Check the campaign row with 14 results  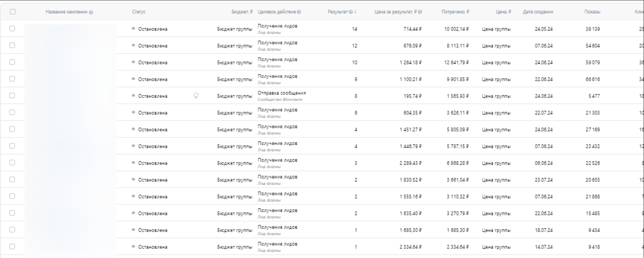click(x=12, y=28)
